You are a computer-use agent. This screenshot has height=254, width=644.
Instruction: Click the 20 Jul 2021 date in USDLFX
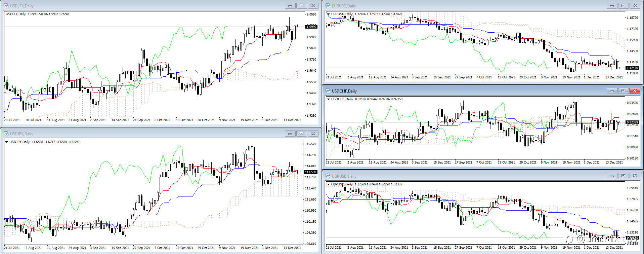[x=12, y=120]
